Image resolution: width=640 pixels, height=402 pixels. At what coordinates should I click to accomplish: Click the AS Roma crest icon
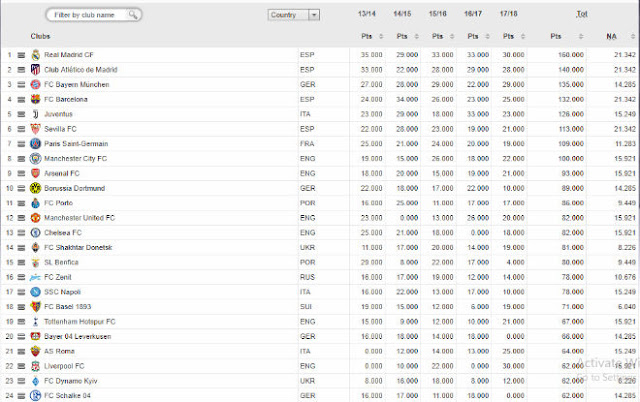pos(36,351)
